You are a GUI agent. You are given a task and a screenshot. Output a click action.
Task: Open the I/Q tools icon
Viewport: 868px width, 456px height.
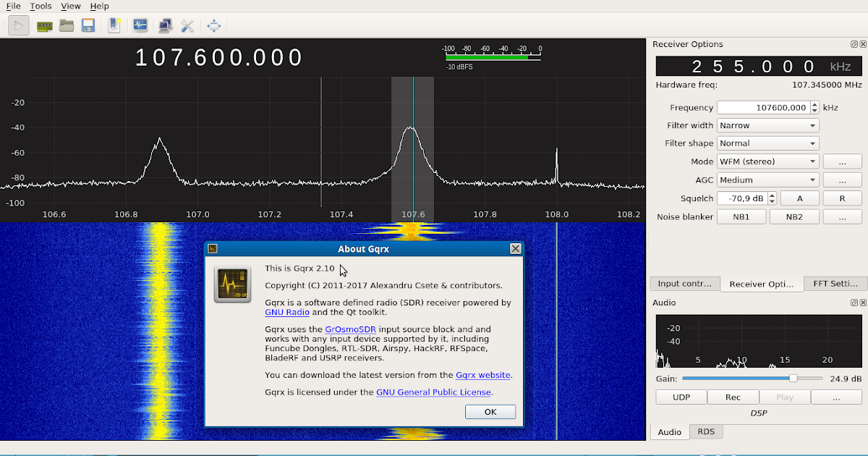pyautogui.click(x=140, y=25)
